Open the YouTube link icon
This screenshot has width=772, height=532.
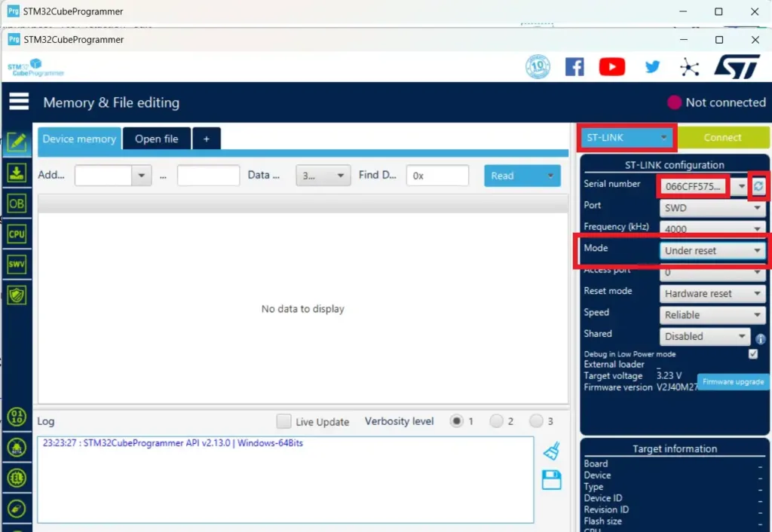coord(612,66)
